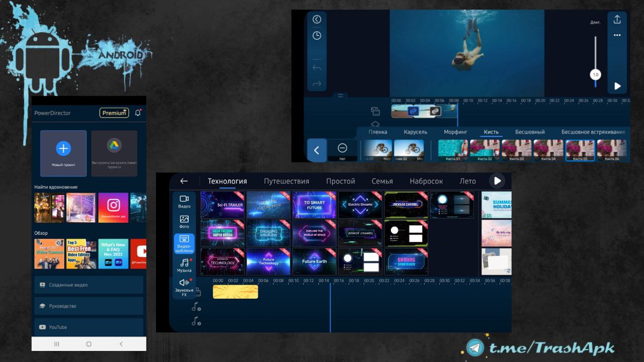This screenshot has width=644, height=362.
Task: Apply the Кисть 02 transition
Action: [x=485, y=150]
